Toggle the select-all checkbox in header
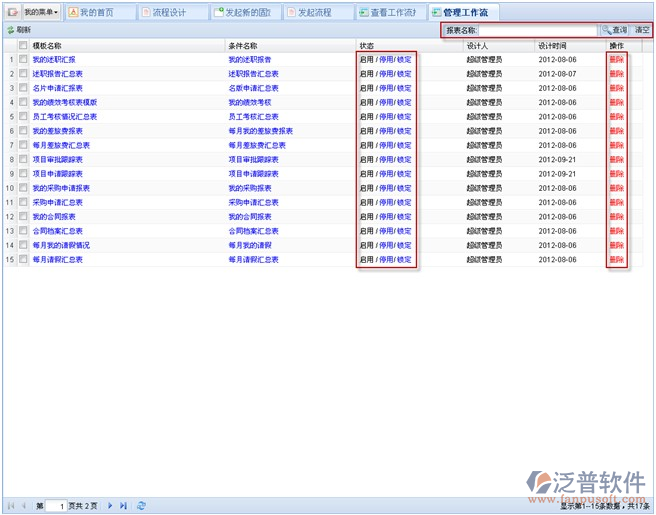This screenshot has width=656, height=515. (x=23, y=46)
